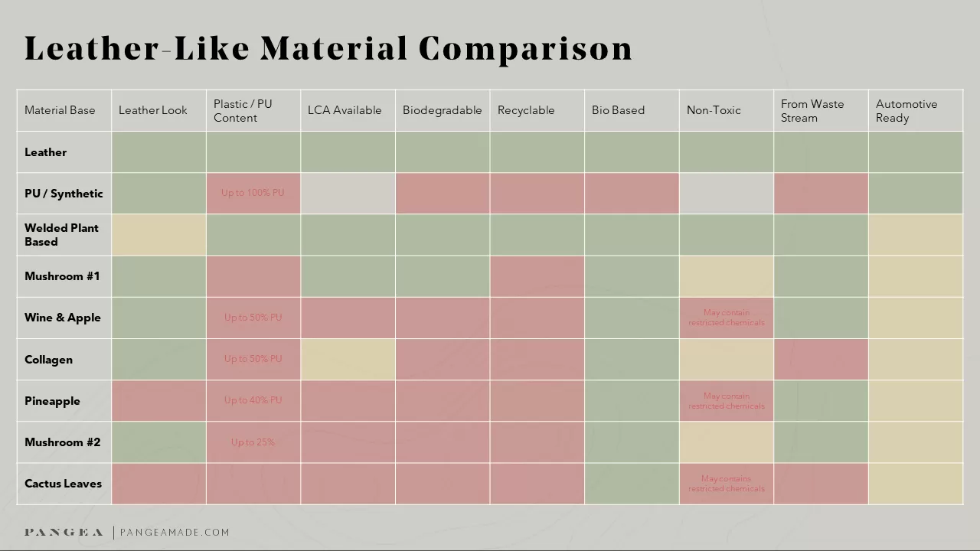Select the 'Pineapple' row label

pos(64,400)
